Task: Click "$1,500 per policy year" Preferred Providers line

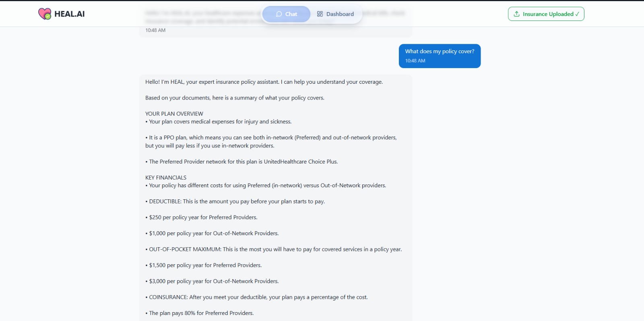Action: (x=204, y=265)
